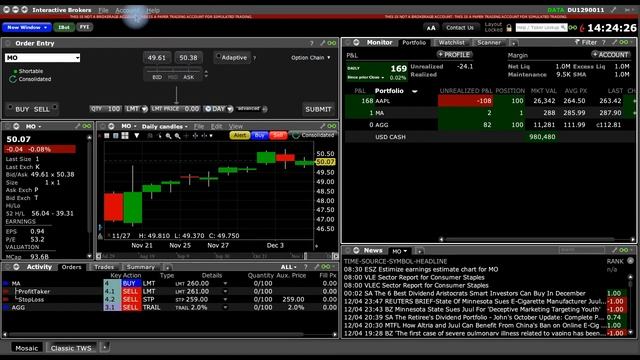Open Order Entry wrench configuration icon
Screen dimensions: 640x360
coord(322,43)
